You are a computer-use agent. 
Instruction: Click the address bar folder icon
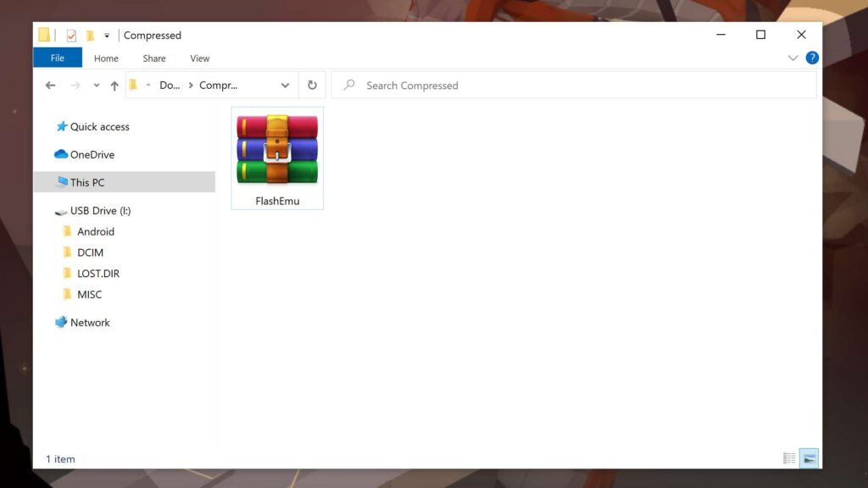133,85
